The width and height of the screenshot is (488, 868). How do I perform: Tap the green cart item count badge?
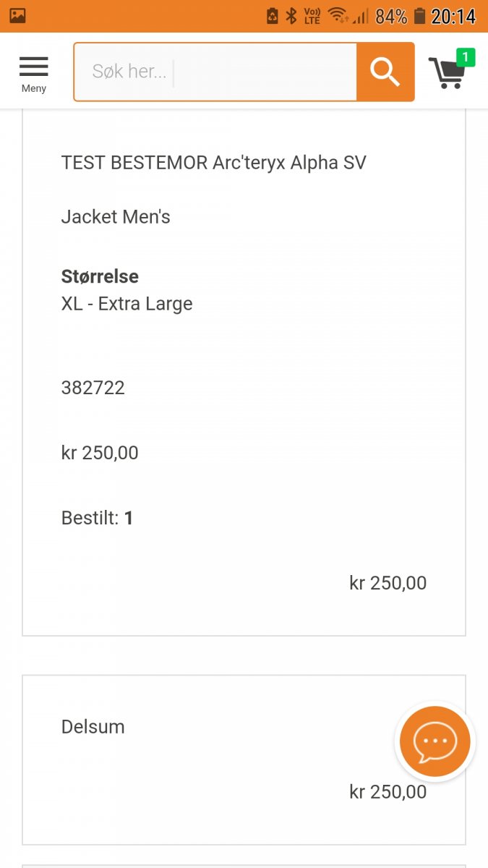tap(465, 57)
